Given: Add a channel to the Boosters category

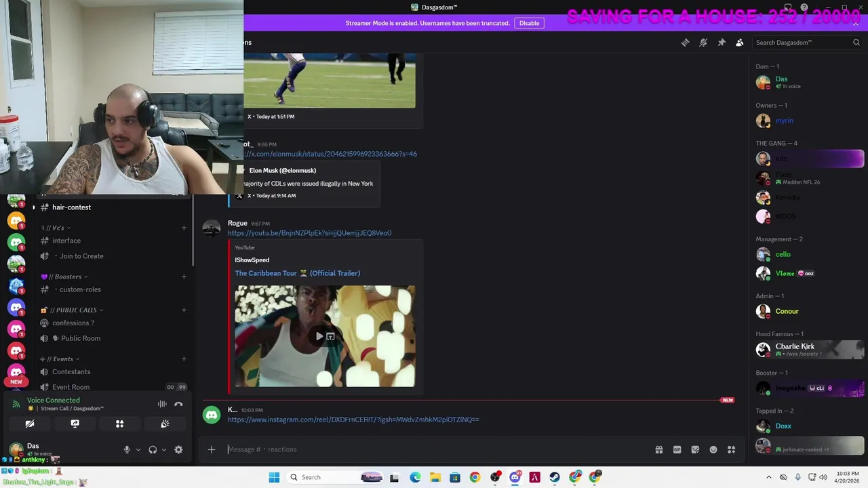Looking at the screenshot, I should (x=184, y=277).
